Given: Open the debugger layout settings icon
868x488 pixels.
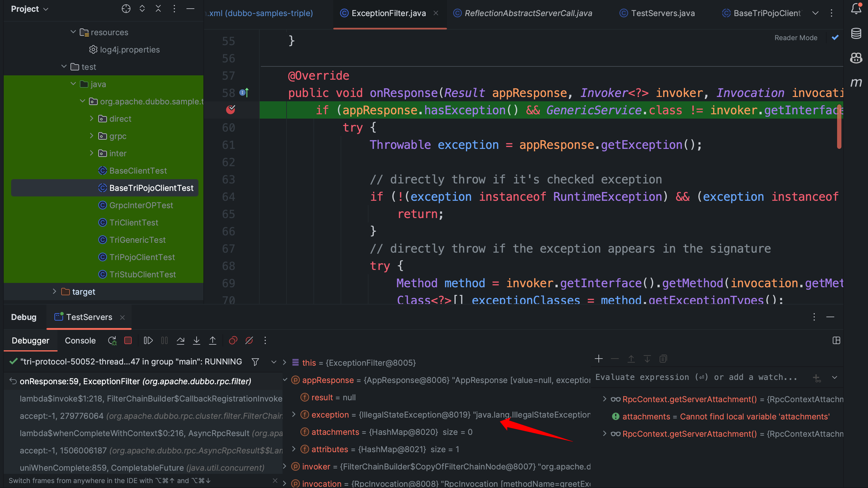Looking at the screenshot, I should (x=836, y=340).
